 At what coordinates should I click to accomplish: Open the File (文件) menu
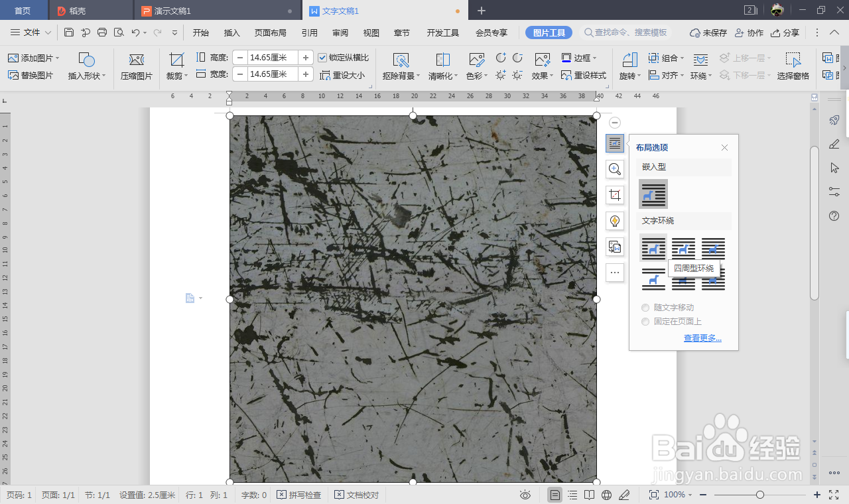(x=32, y=32)
